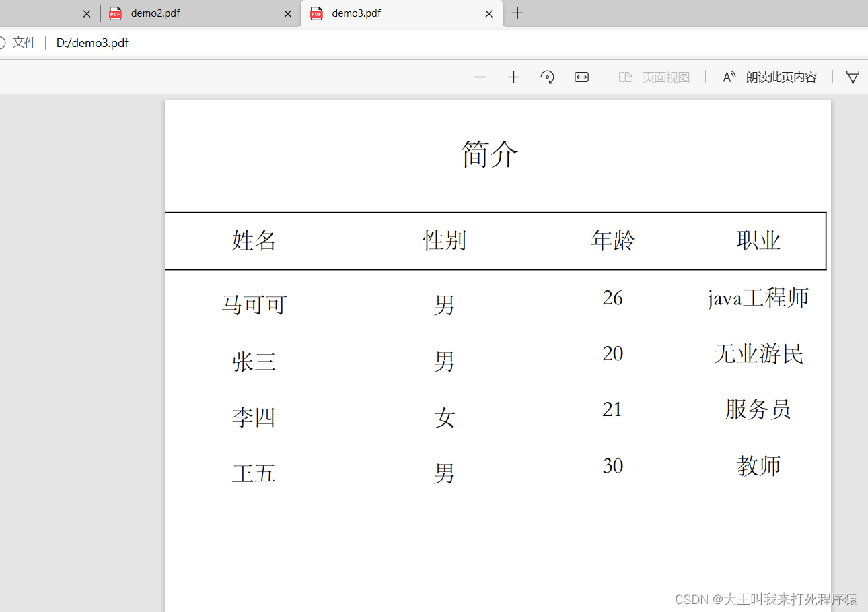Click the 简介 title in the PDF
This screenshot has height=612, width=868.
click(490, 155)
